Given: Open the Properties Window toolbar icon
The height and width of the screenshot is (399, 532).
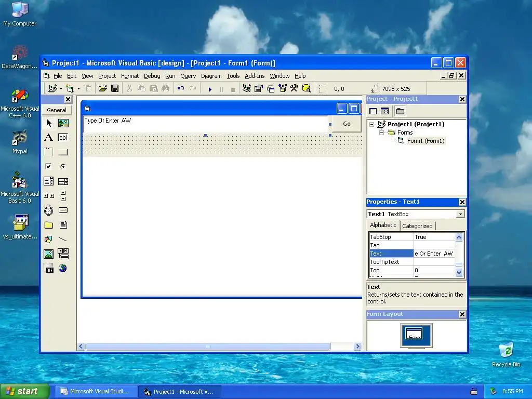Looking at the screenshot, I should click(259, 89).
